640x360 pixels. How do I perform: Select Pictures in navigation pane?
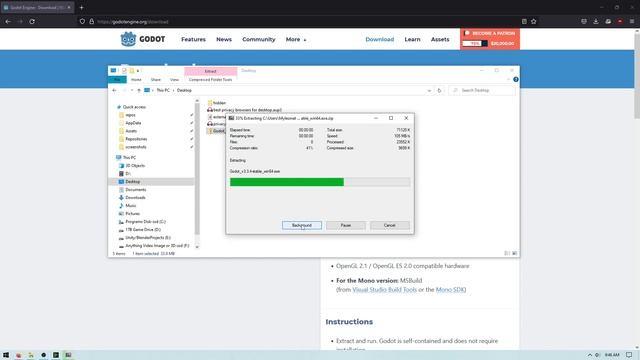click(x=132, y=213)
